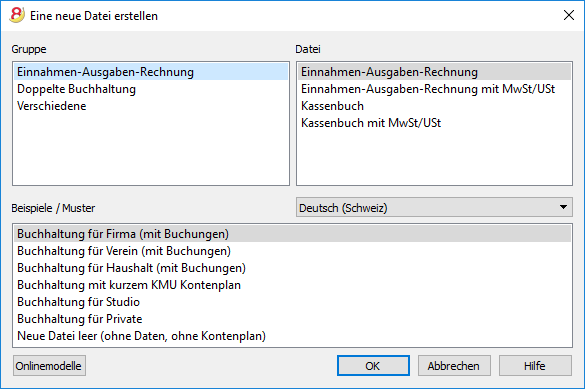The image size is (585, 389).
Task: Choose Buchhaltung für Private template
Action: (x=292, y=319)
